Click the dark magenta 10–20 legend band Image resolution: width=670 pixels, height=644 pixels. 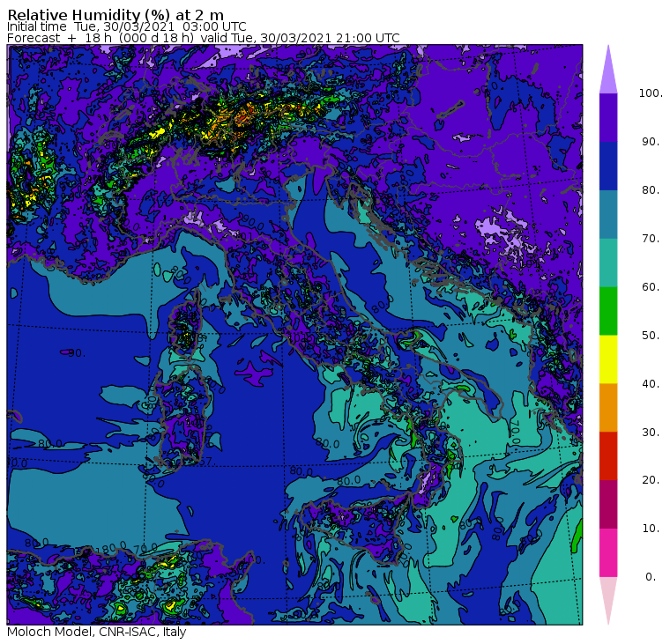point(608,504)
